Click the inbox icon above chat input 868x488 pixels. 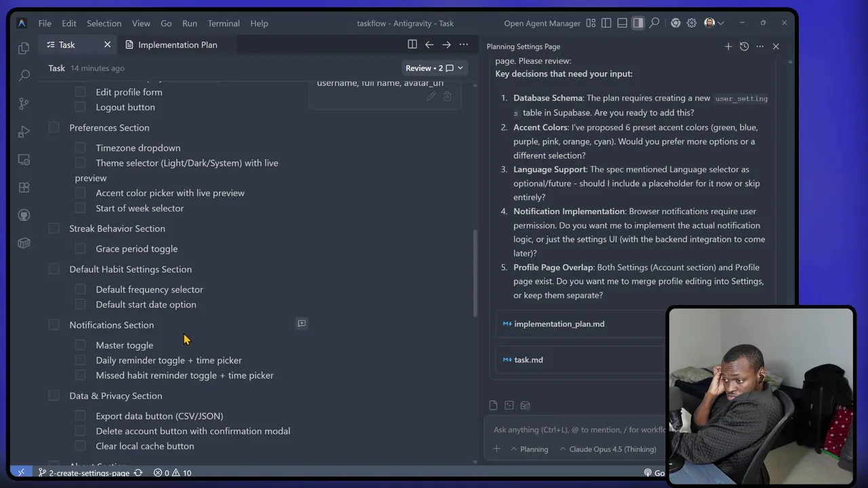click(525, 405)
